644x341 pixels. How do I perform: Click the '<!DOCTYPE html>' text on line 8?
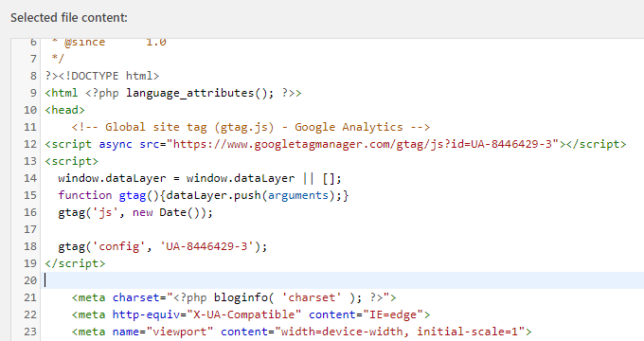click(x=108, y=76)
